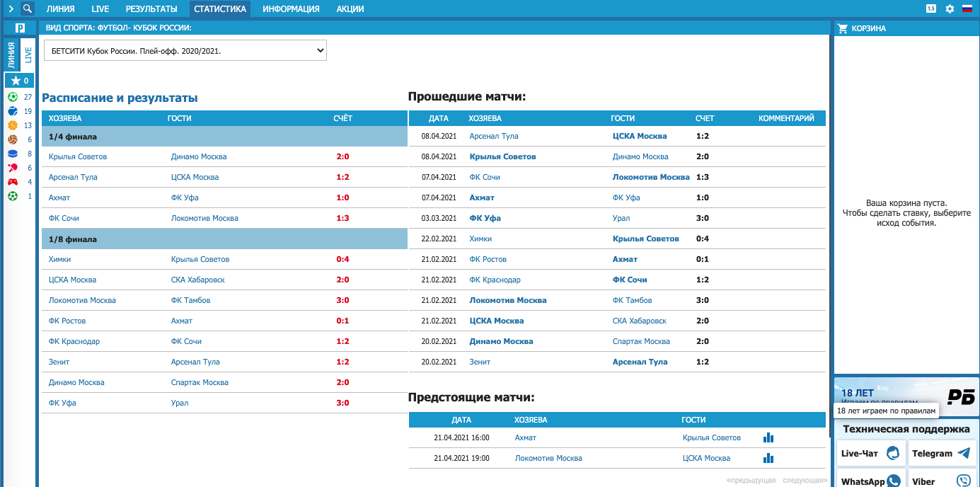Expand the sidebar with the top-left chevron
This screenshot has width=980, height=487.
(11, 9)
